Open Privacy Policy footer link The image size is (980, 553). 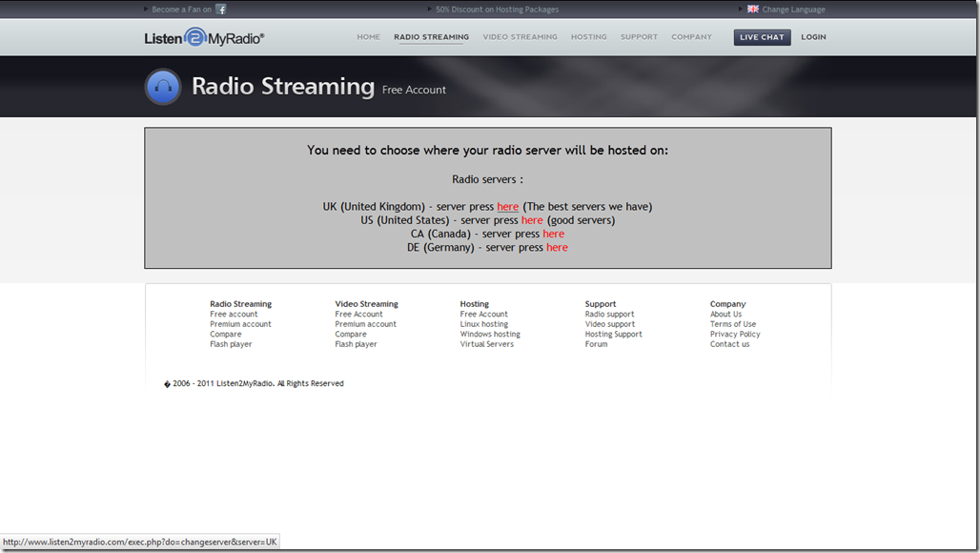[735, 335]
